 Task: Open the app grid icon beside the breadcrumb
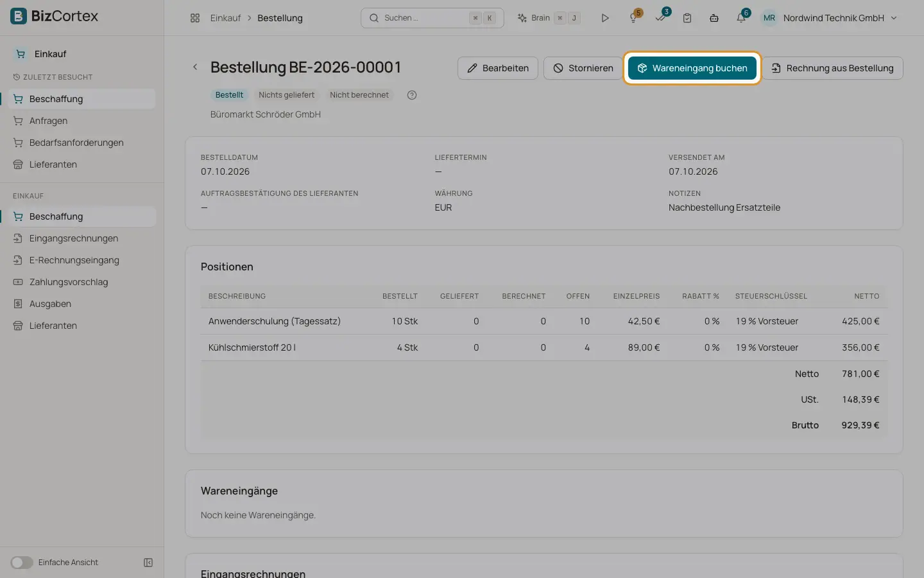point(195,18)
